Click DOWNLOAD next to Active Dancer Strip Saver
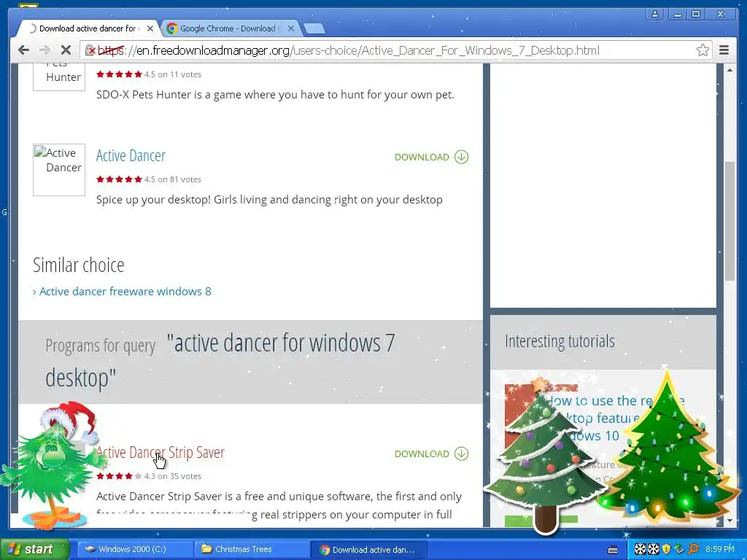 432,454
